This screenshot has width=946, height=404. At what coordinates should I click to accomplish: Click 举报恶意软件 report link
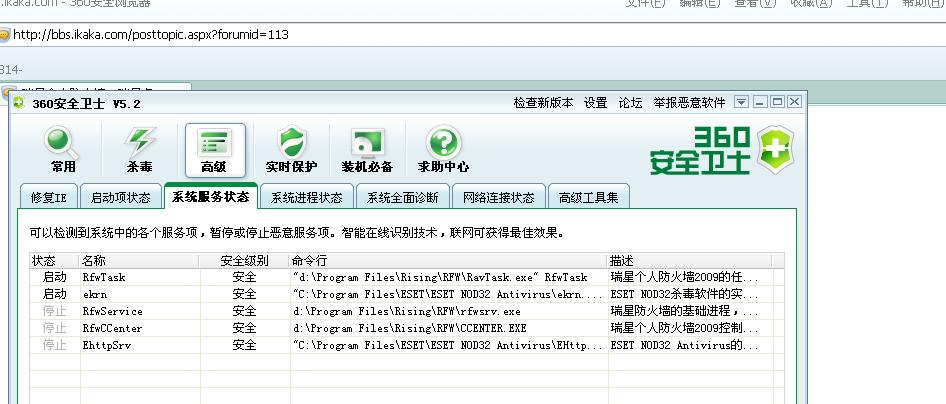689,103
